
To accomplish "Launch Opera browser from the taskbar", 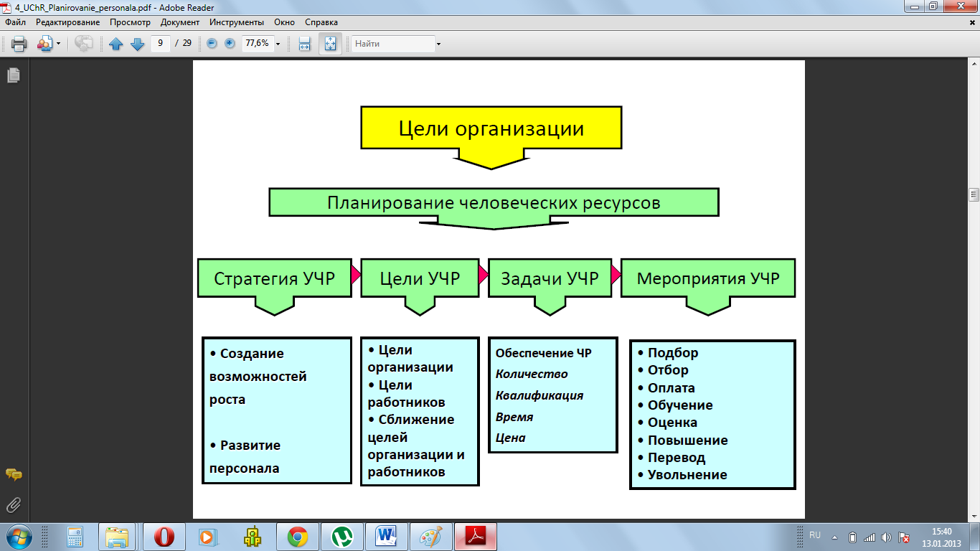I will coord(164,537).
